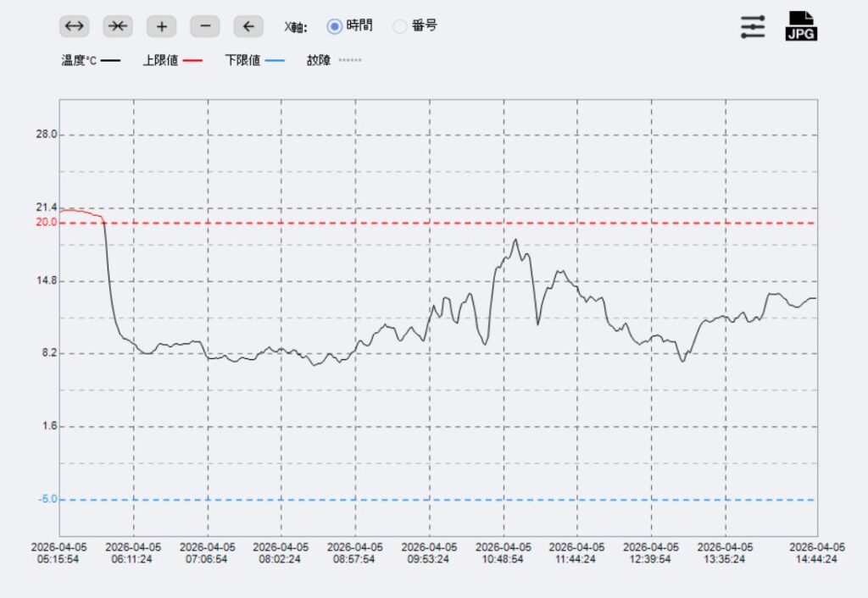The width and height of the screenshot is (868, 598).
Task: Click the blue -5.0 lower limit label
Action: (47, 499)
